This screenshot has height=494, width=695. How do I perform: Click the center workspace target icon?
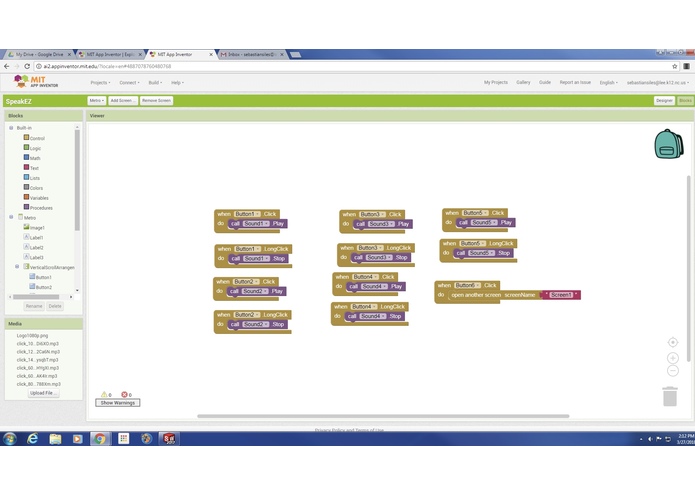[673, 342]
